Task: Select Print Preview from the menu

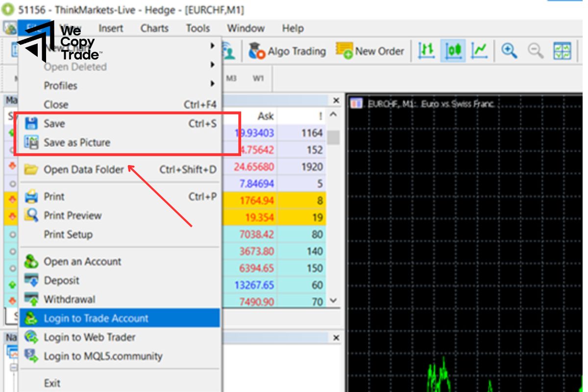Action: point(73,216)
